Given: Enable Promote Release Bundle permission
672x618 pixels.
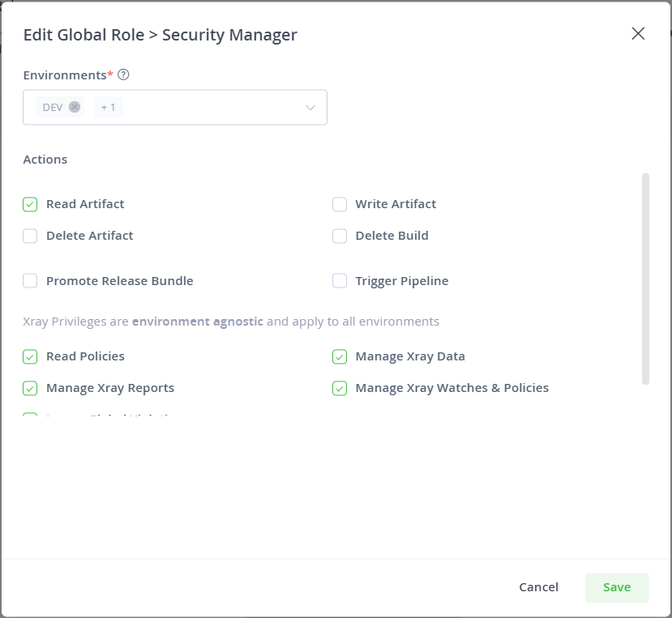Looking at the screenshot, I should pyautogui.click(x=30, y=281).
